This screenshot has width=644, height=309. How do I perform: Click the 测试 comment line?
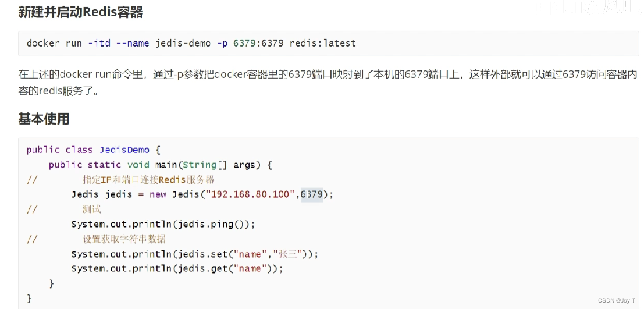click(x=92, y=209)
